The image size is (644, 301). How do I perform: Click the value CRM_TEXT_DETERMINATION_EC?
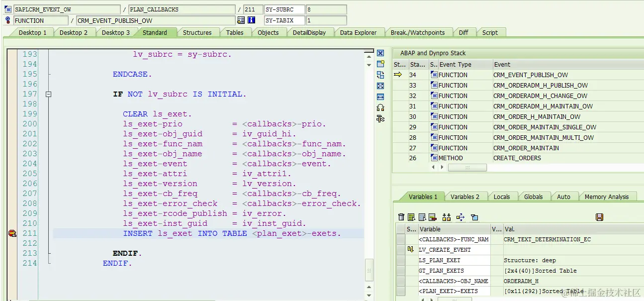coord(547,239)
